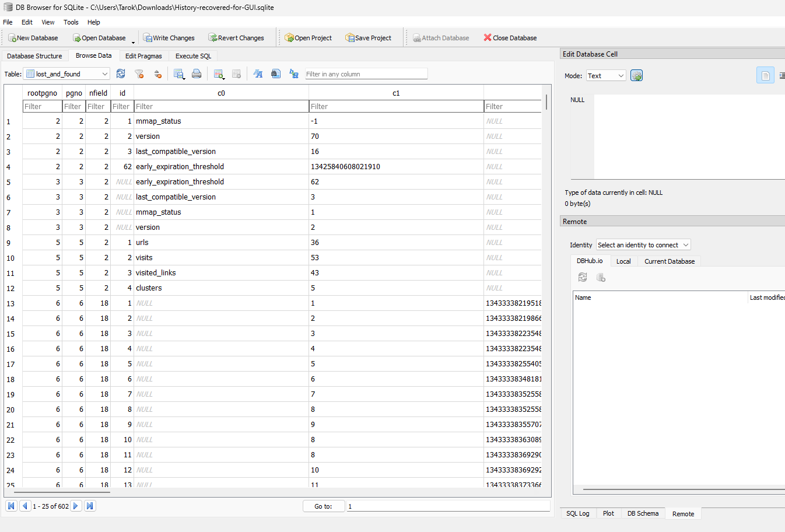Select the cell containing early_expiration_threshold in row 4
The image size is (785, 532).
point(221,167)
